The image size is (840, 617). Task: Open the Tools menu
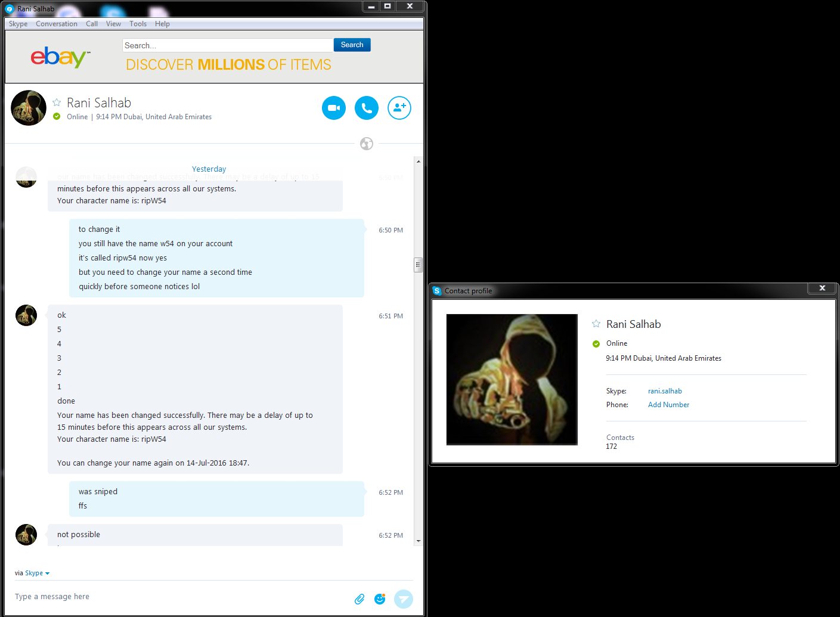pyautogui.click(x=138, y=24)
